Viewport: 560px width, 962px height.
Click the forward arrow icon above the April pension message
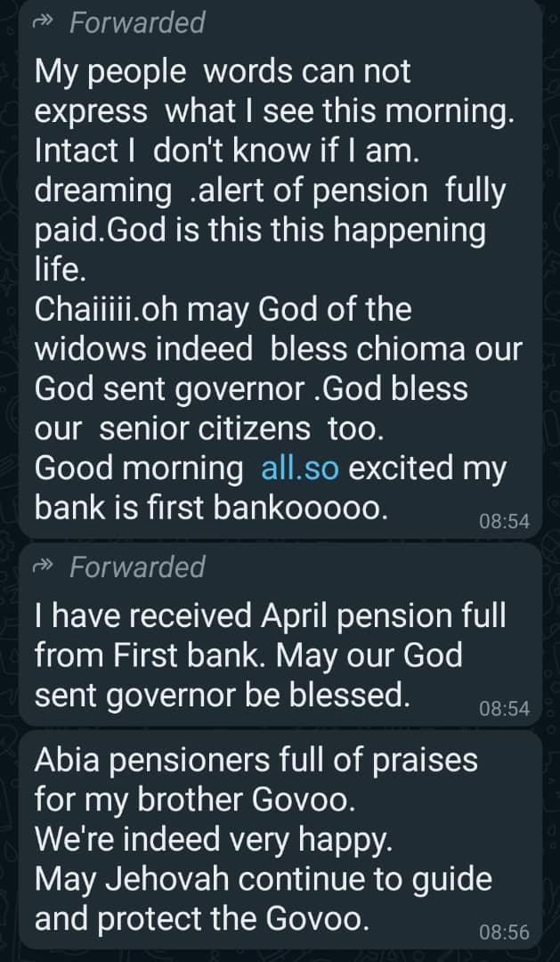coord(44,567)
